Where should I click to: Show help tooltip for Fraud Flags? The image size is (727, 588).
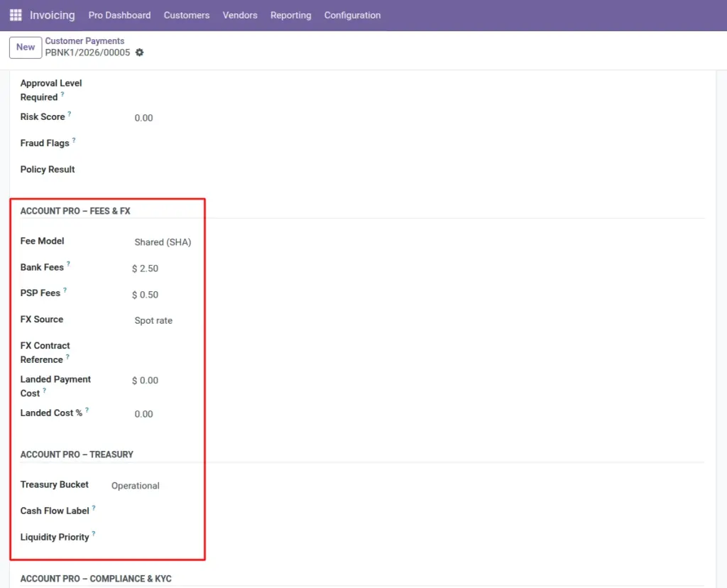[x=74, y=140]
